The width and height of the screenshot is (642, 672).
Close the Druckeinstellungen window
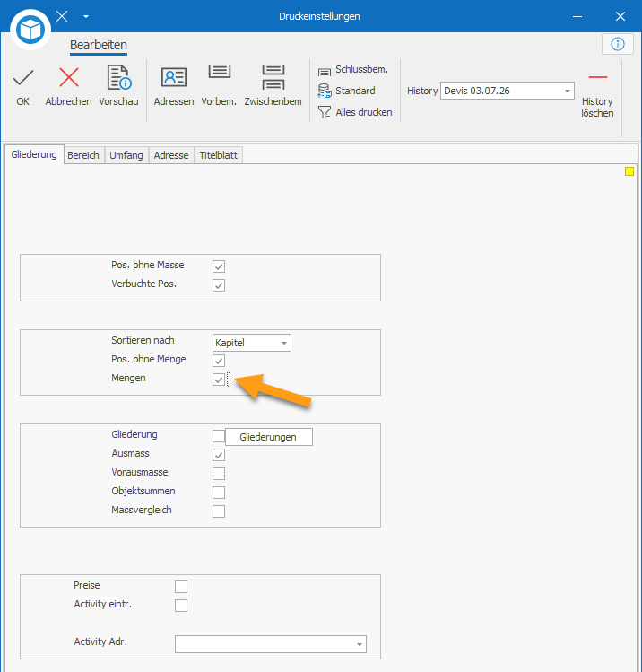pos(620,16)
